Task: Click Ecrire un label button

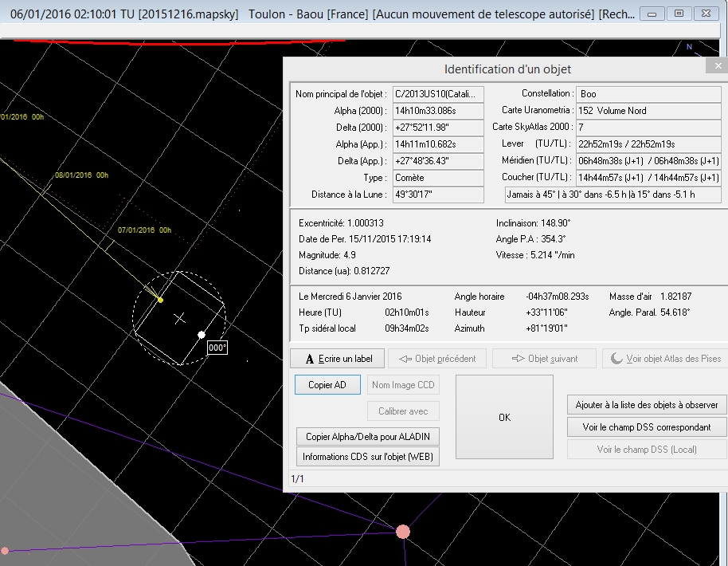Action: pos(337,358)
